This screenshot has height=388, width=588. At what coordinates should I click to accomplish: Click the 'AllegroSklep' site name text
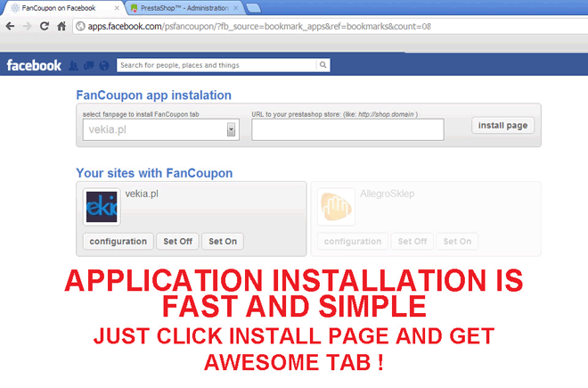click(387, 194)
